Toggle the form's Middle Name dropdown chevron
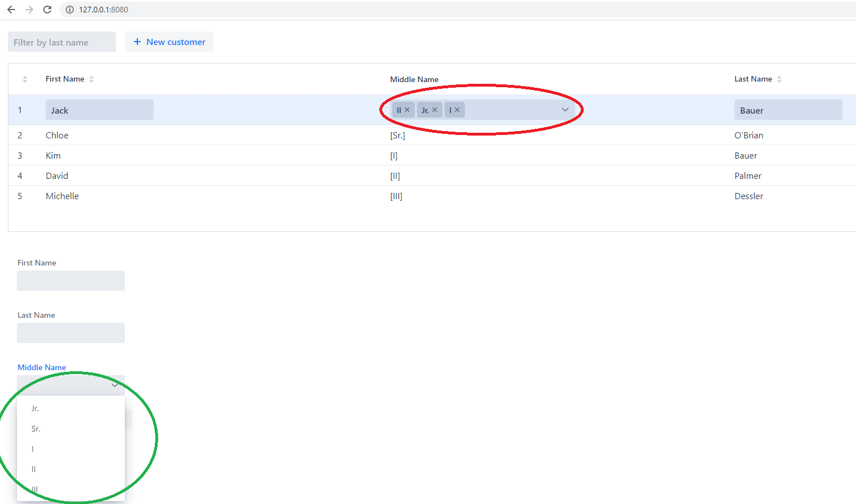This screenshot has width=856, height=504. [115, 385]
